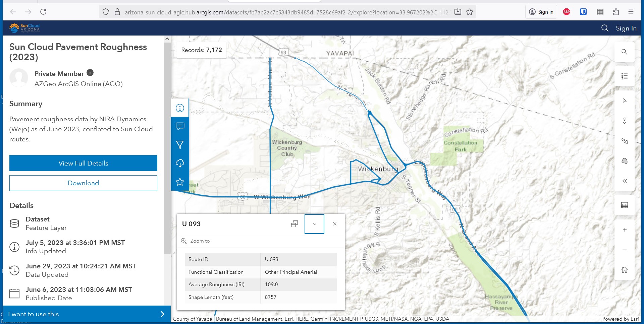644x324 pixels.
Task: Open the attribute table view
Action: pos(624,205)
